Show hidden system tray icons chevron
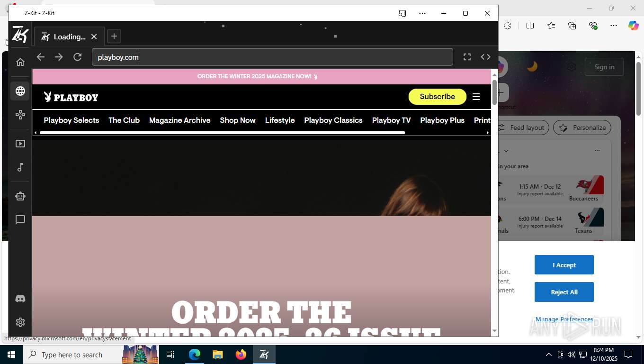 tap(549, 355)
